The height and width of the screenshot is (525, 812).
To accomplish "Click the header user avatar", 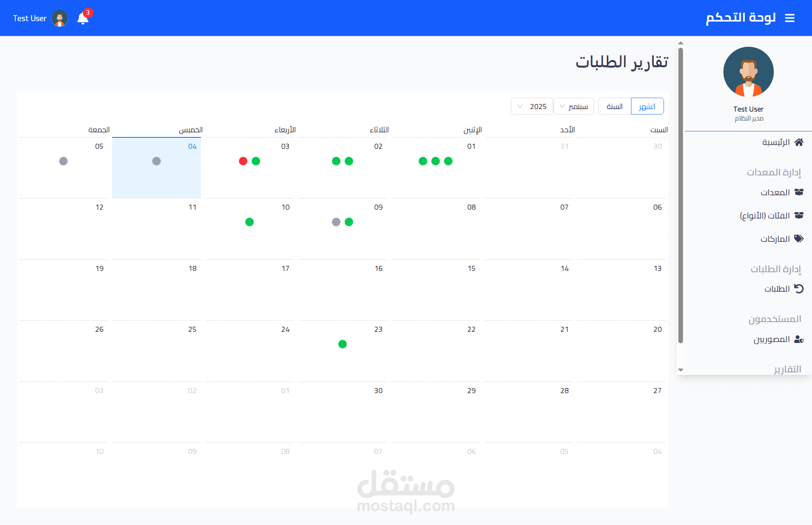I will pyautogui.click(x=60, y=19).
